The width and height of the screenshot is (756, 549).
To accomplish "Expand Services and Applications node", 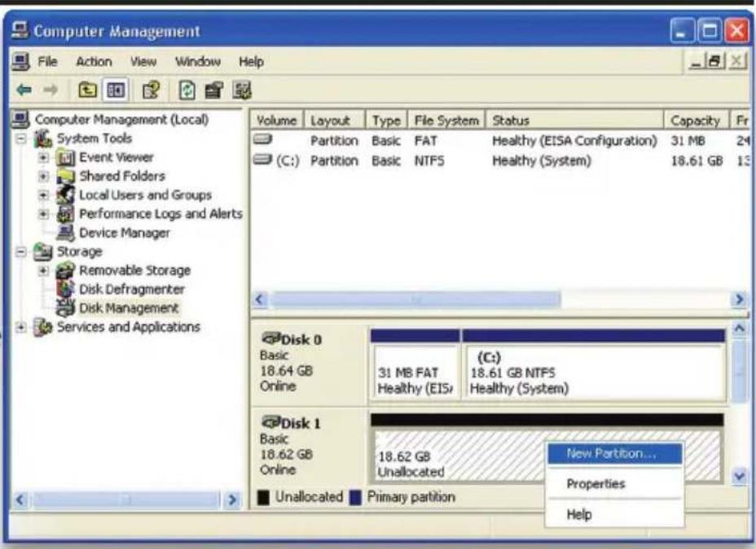I will tap(20, 327).
